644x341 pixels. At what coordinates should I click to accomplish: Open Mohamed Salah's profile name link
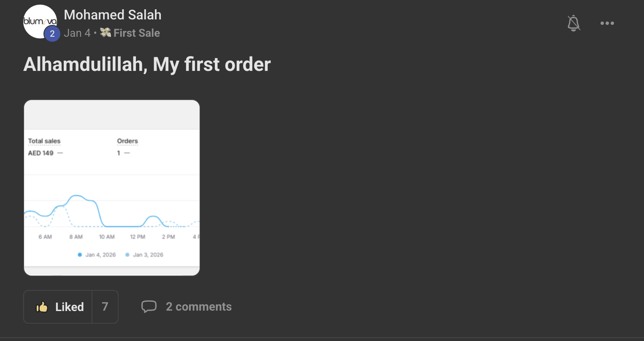(x=112, y=15)
